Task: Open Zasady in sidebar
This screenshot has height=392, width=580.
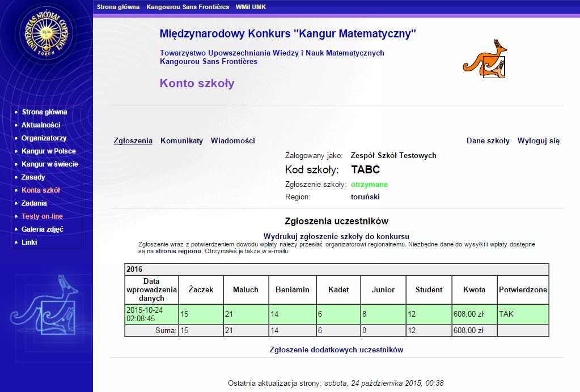Action: [x=33, y=177]
